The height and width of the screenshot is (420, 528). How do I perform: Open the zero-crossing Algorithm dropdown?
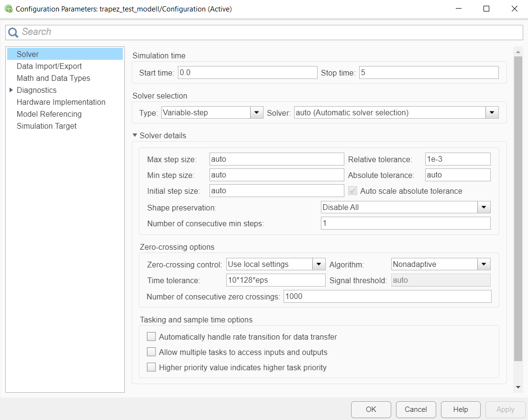click(x=484, y=264)
